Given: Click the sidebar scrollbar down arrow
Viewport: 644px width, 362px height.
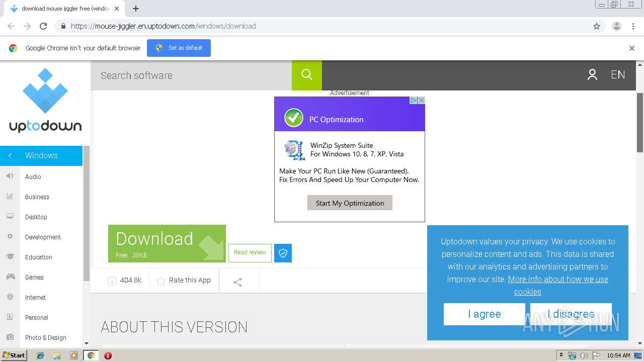Looking at the screenshot, I should tap(86, 343).
